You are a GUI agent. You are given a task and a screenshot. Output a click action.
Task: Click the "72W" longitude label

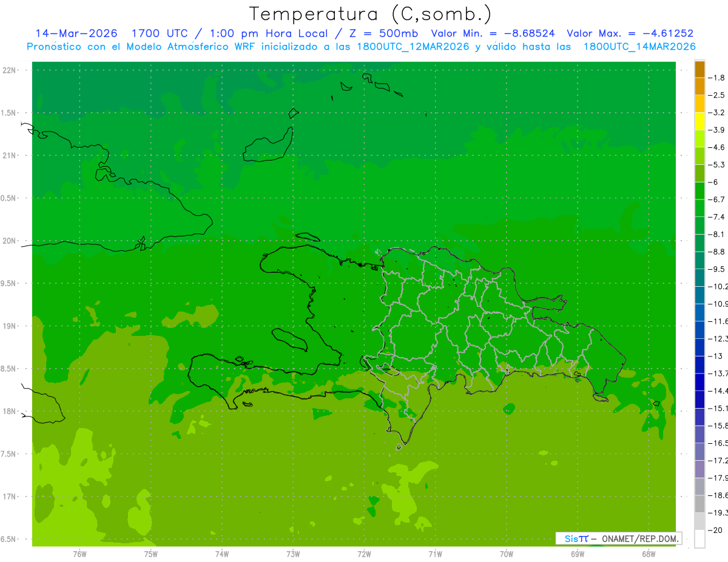364,554
